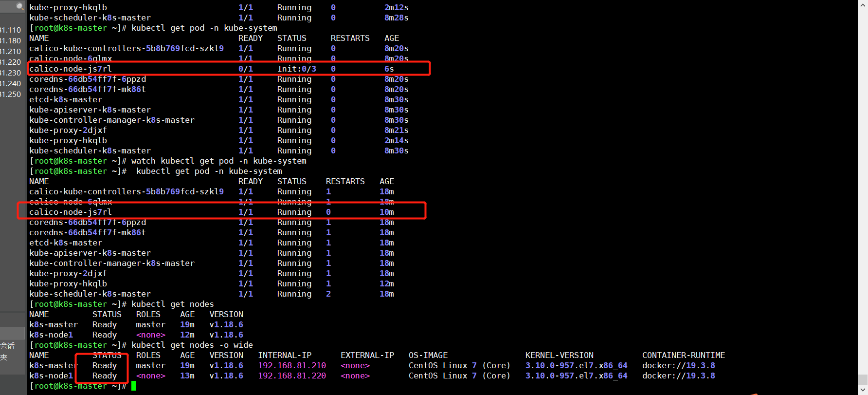Select the session entry ending in 1.250
The image size is (868, 395).
click(x=11, y=94)
